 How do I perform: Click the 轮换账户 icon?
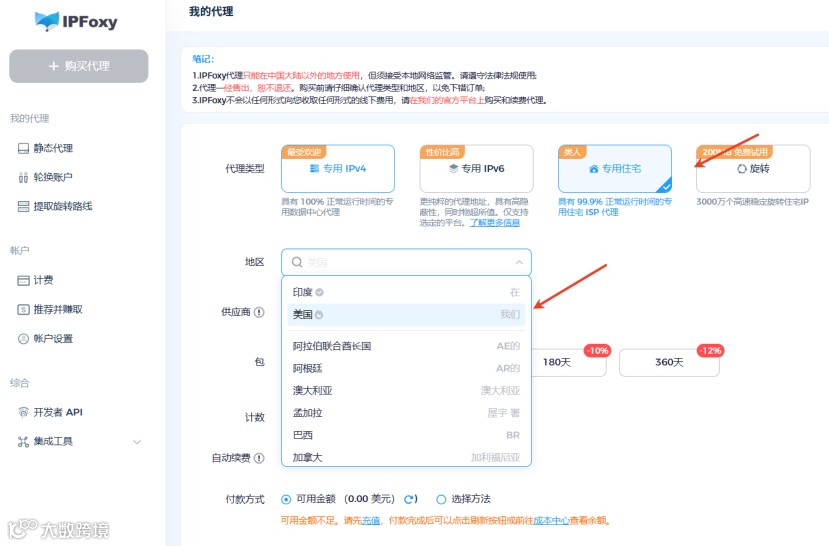click(23, 177)
